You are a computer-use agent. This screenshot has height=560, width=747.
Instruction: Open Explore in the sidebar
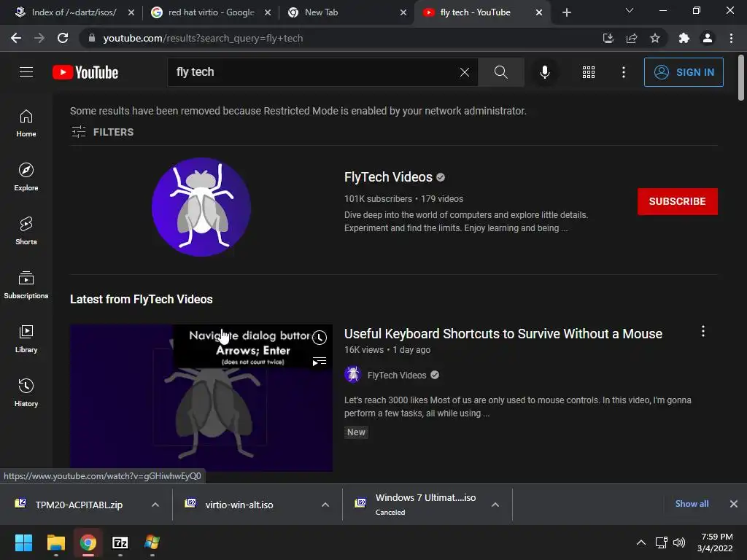tap(26, 177)
